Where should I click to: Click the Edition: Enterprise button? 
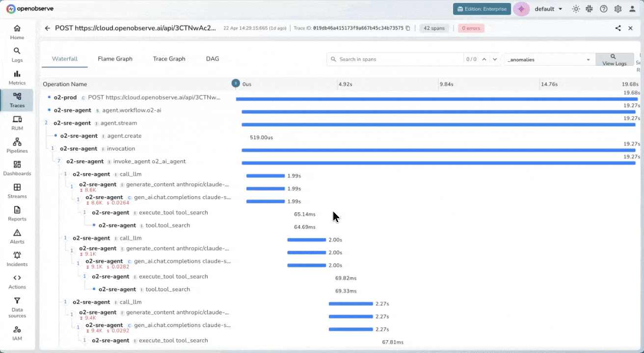[482, 9]
